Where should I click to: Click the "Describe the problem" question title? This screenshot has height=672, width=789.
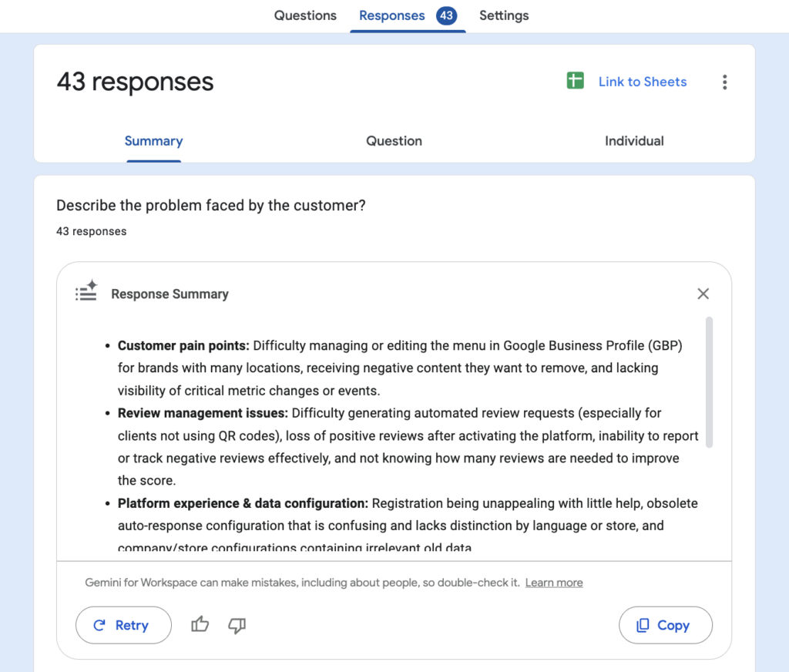[x=211, y=206]
